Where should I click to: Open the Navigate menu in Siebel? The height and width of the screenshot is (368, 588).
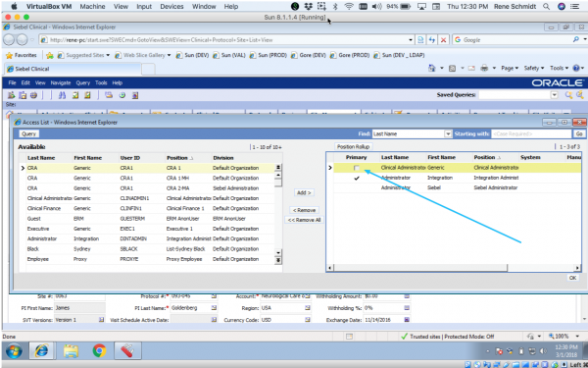pos(61,83)
